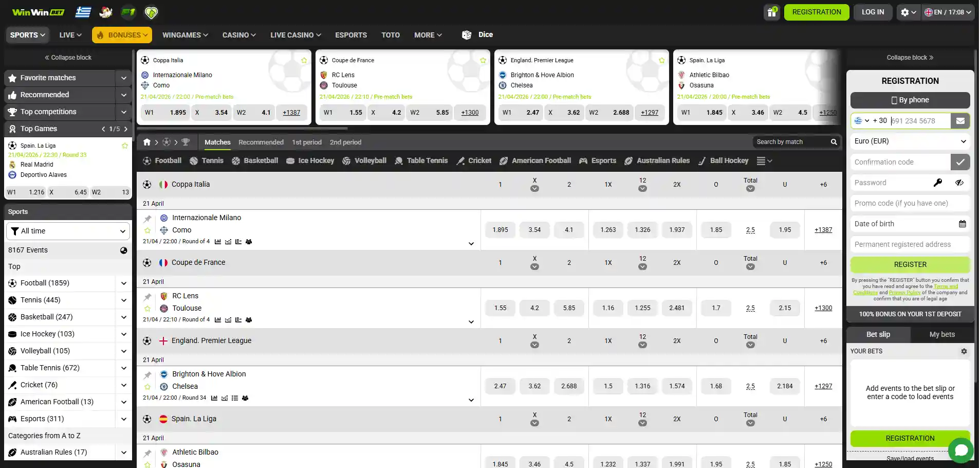Go to home via breadcrumb house icon
This screenshot has width=980, height=468.
147,142
